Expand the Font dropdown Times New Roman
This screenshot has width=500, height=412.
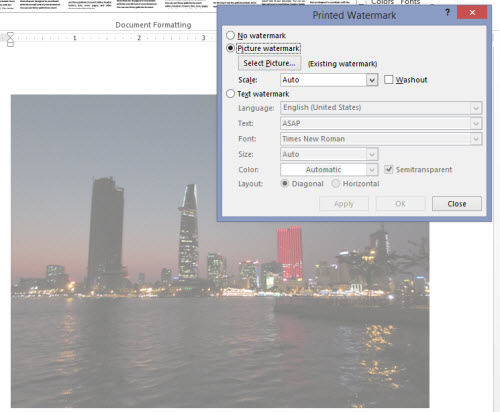coord(476,139)
